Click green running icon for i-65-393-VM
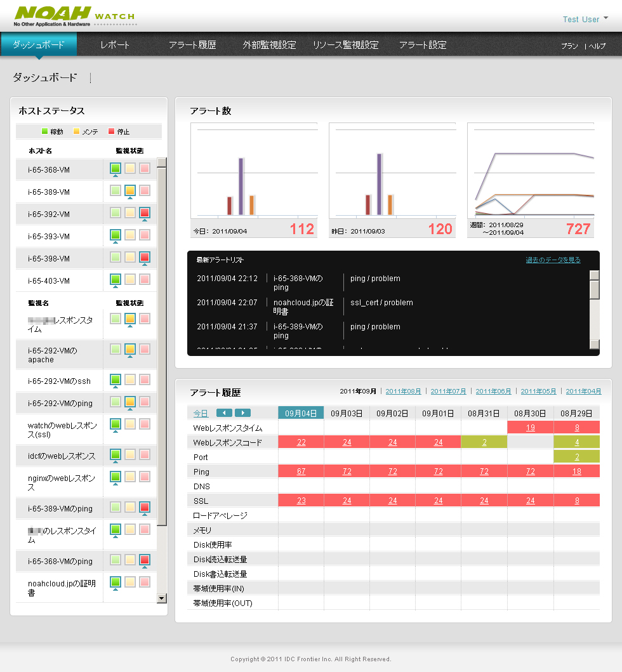Viewport: 622px width, 672px height. pos(116,235)
